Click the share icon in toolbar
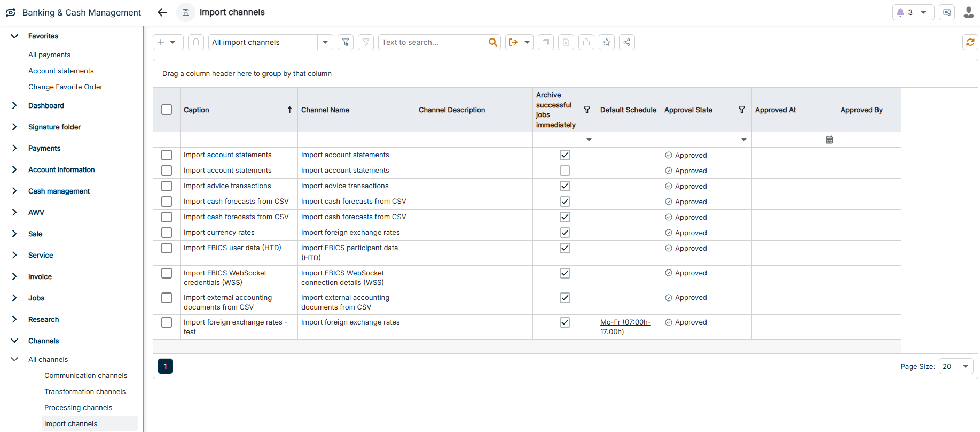Viewport: 980px width, 432px height. [x=627, y=42]
